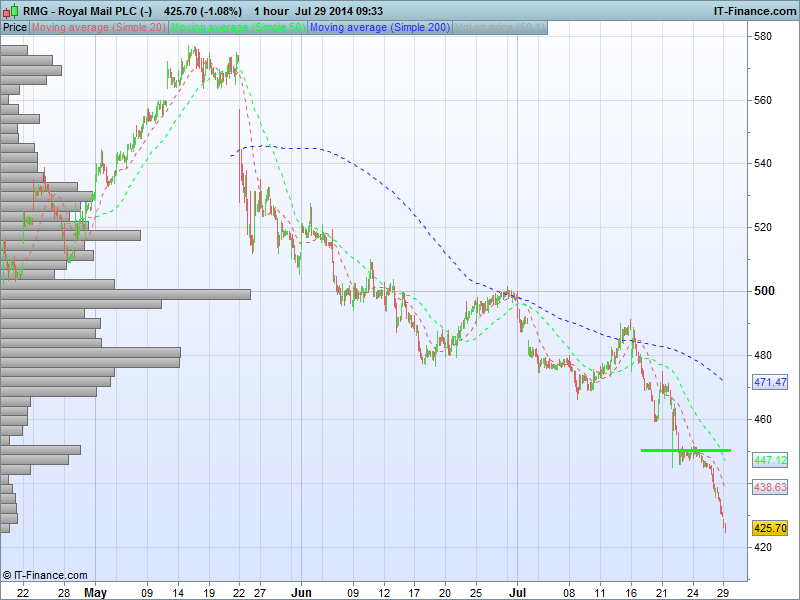The height and width of the screenshot is (600, 800).
Task: Click the © IT-Finance.com watermark at bottom
Action: tap(46, 575)
